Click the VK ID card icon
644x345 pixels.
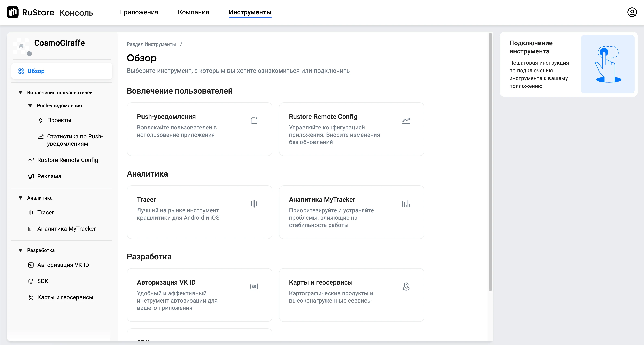pos(254,286)
